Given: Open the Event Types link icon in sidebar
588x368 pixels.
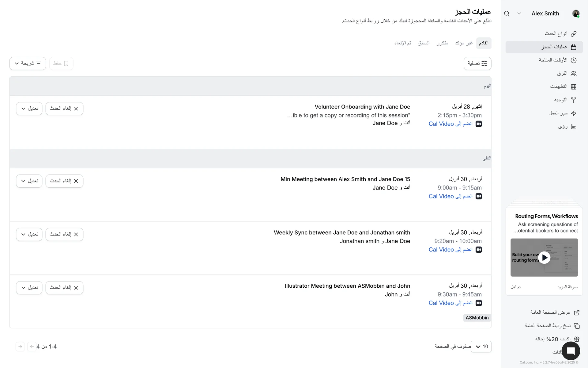Looking at the screenshot, I should (x=574, y=34).
